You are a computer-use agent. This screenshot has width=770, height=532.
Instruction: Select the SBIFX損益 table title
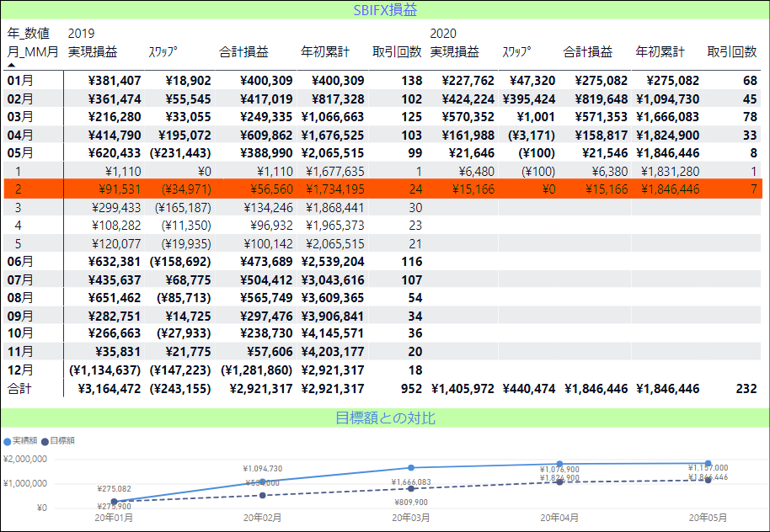tap(385, 10)
